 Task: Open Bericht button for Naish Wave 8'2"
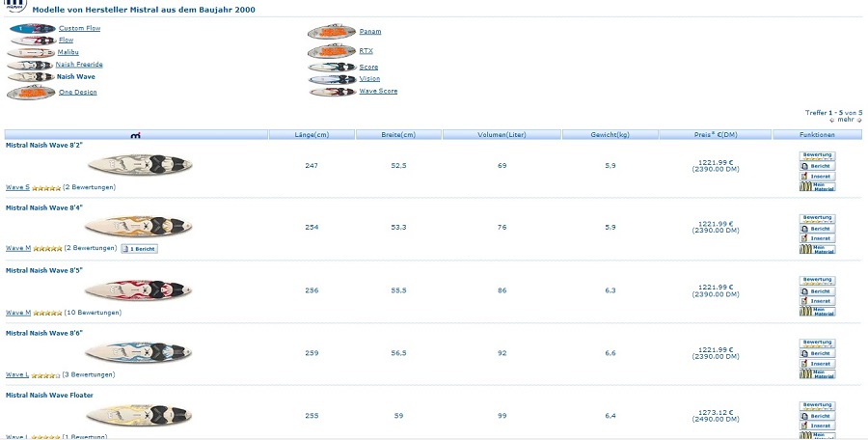817,166
